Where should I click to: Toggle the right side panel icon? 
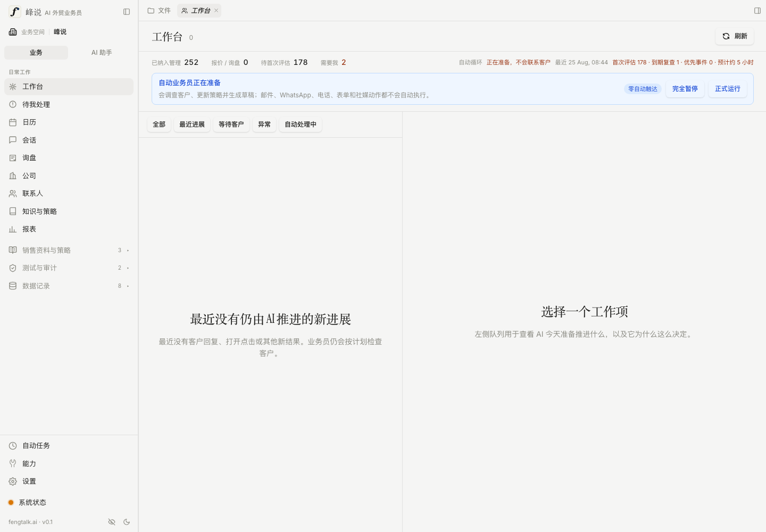(757, 11)
